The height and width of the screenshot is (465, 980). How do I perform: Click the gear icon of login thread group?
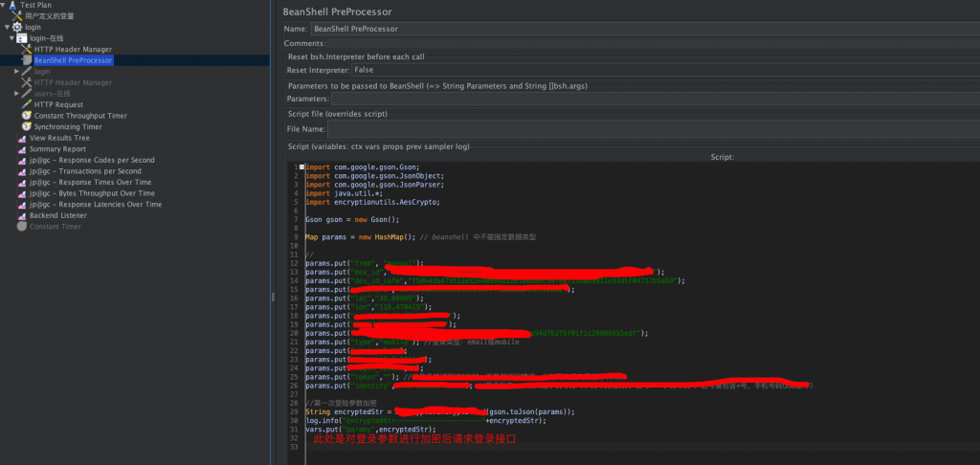point(18,27)
